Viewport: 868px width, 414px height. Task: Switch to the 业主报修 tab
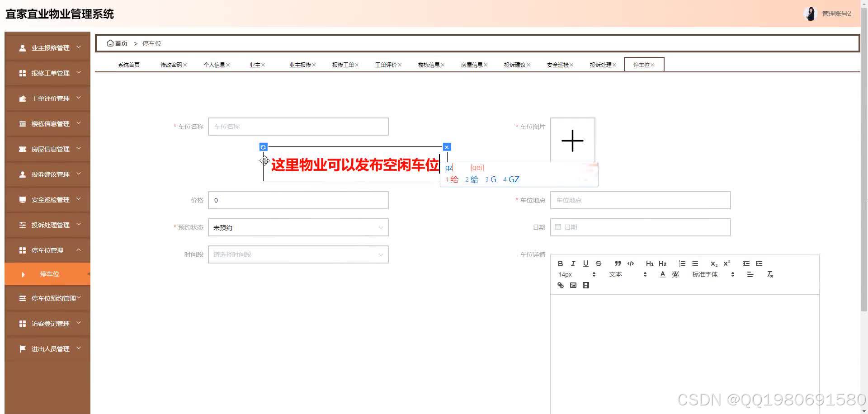300,64
